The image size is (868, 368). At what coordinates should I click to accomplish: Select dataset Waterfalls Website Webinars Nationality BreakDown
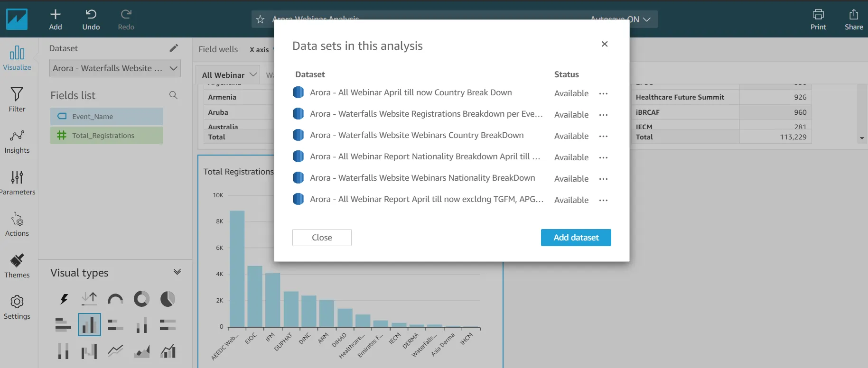(x=422, y=178)
